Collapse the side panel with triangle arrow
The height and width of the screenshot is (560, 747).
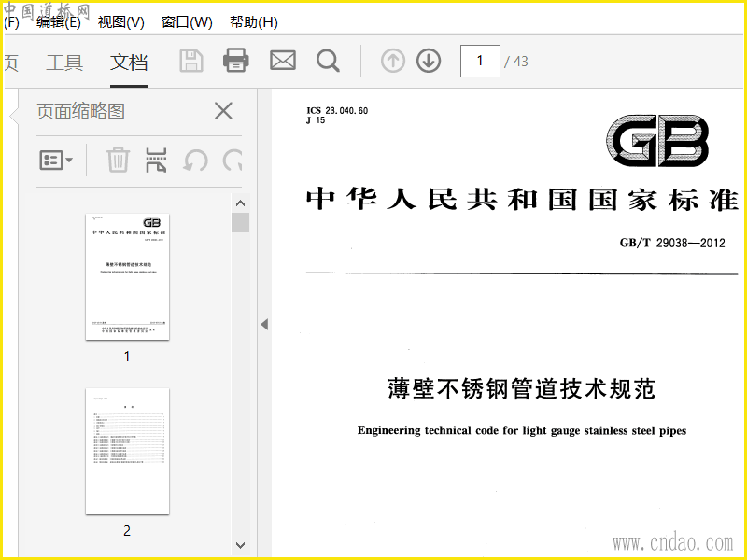tap(264, 324)
